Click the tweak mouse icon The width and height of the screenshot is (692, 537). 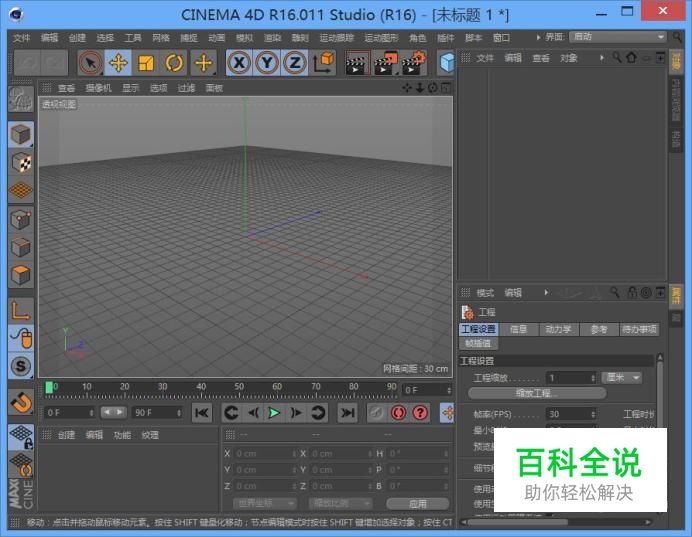point(20,338)
